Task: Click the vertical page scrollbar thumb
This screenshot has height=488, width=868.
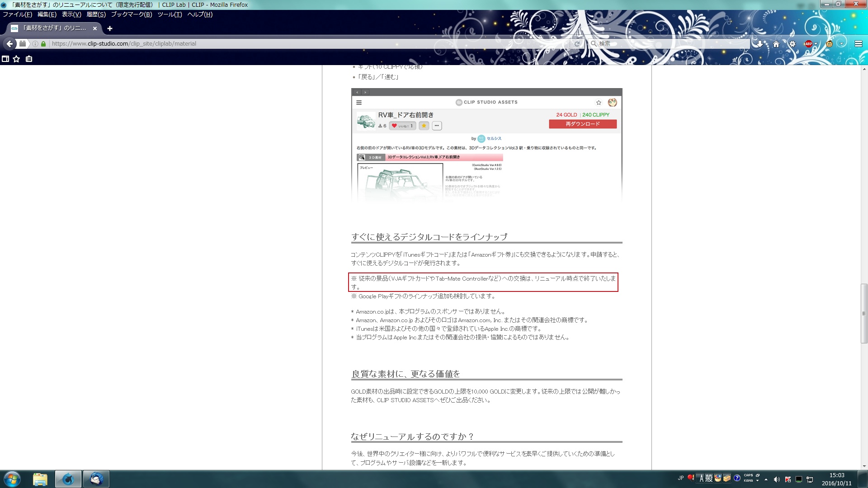Action: (x=864, y=313)
